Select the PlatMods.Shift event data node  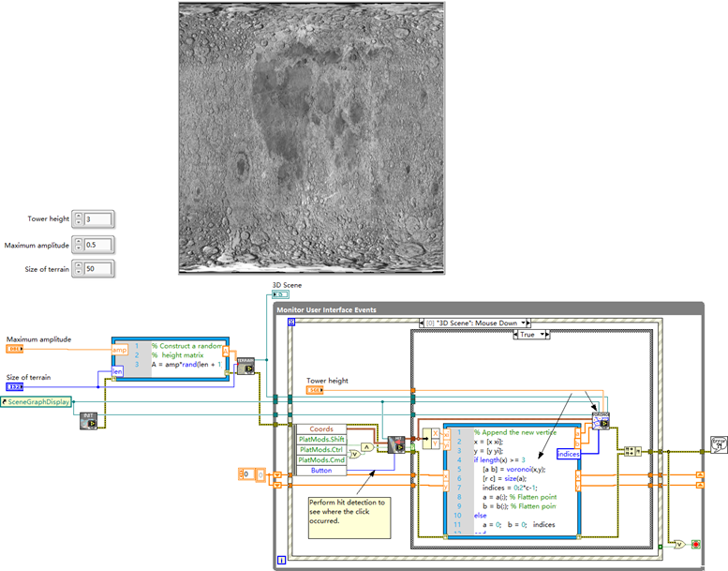pos(321,439)
